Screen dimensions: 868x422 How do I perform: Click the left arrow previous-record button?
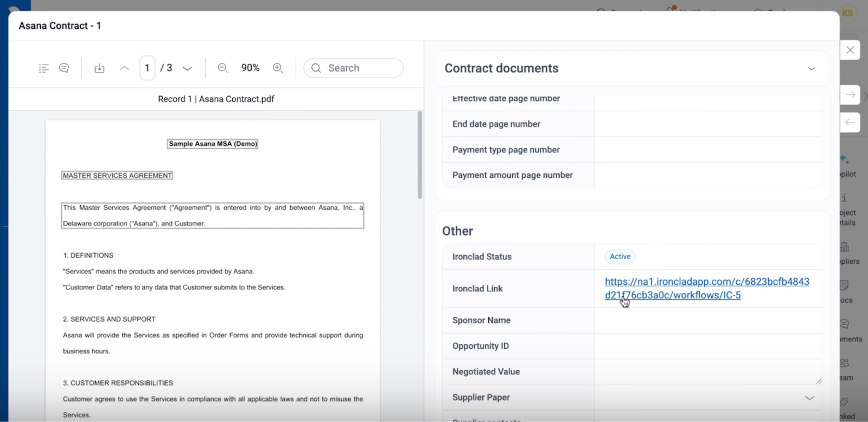tap(850, 122)
